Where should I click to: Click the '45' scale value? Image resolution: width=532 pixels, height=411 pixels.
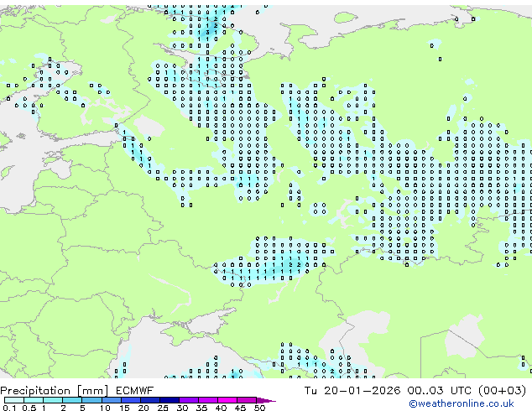[240, 408]
